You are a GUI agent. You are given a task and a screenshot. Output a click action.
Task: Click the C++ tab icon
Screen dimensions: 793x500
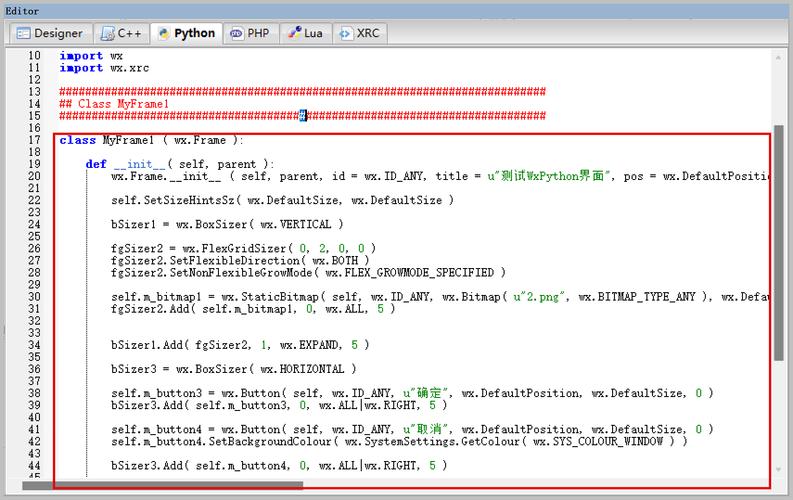point(107,33)
